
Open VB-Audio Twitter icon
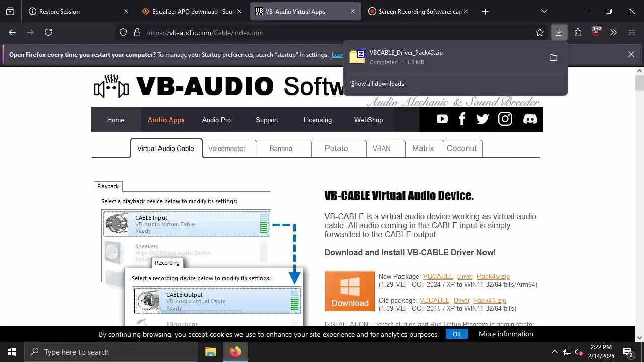pyautogui.click(x=482, y=119)
